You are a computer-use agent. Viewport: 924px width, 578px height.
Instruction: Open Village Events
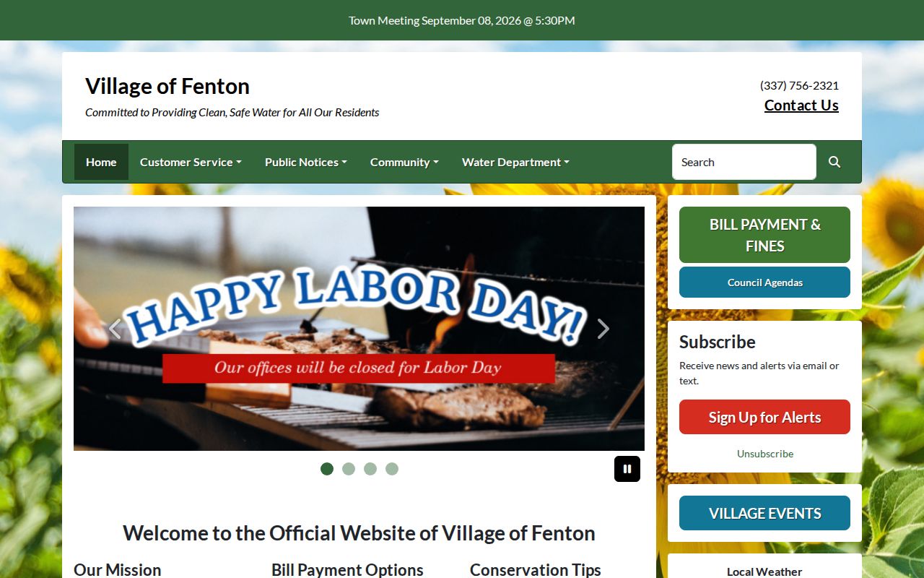(x=764, y=513)
